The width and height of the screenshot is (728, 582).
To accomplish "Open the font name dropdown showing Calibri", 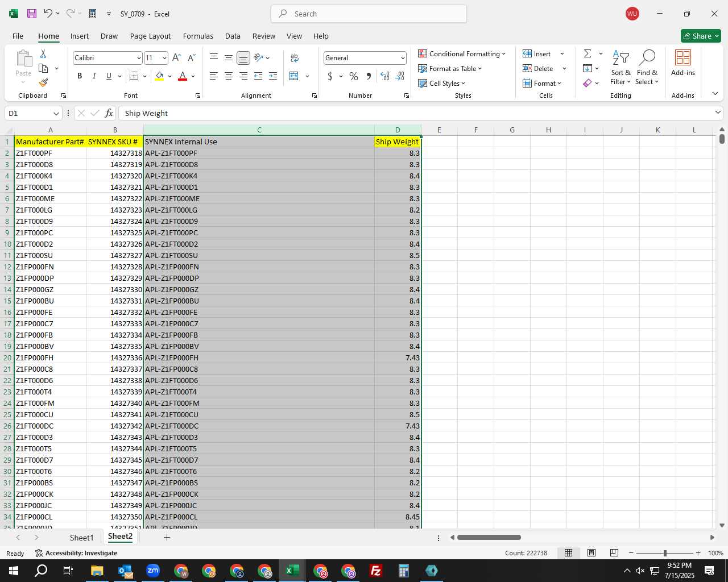I will (138, 58).
